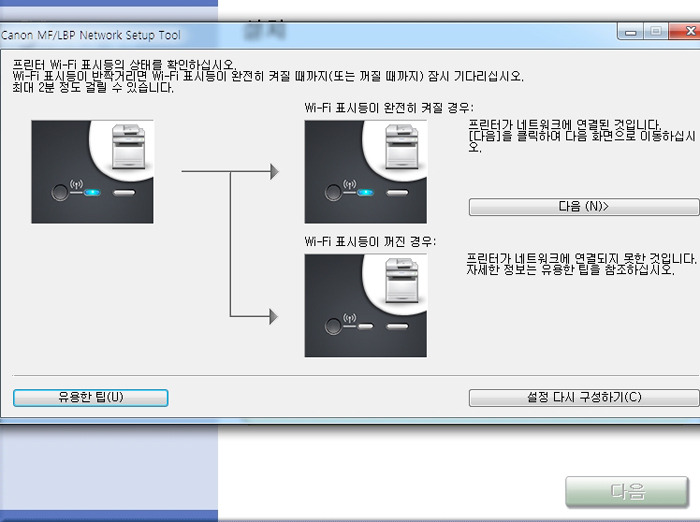Close the Canon MF/LBP Network Setup Tool
This screenshot has width=700, height=522.
coord(686,32)
